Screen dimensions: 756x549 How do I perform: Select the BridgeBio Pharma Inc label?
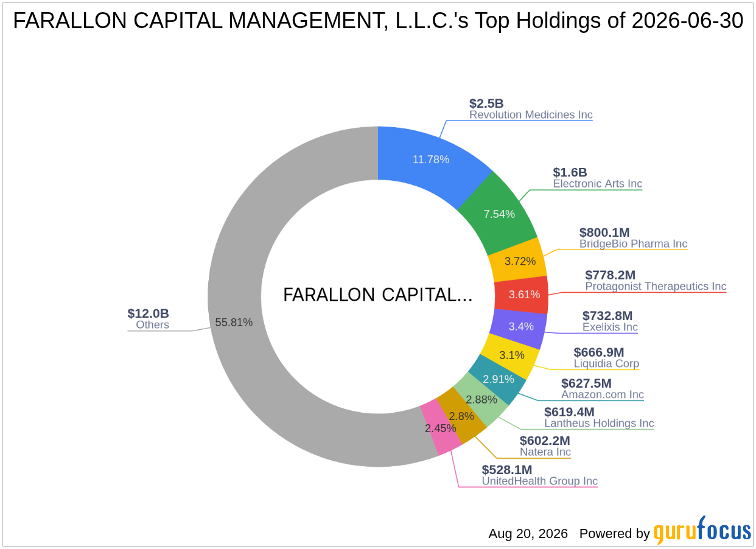(633, 244)
